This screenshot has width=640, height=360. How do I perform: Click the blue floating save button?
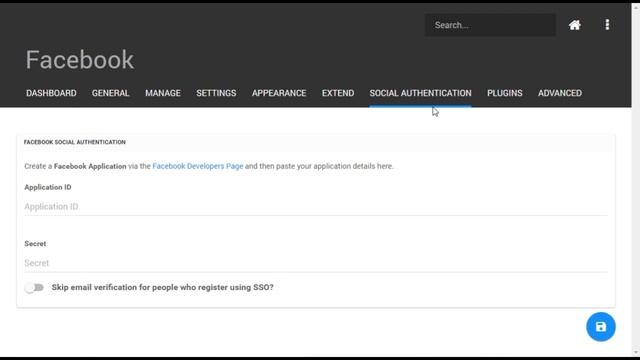(x=601, y=327)
